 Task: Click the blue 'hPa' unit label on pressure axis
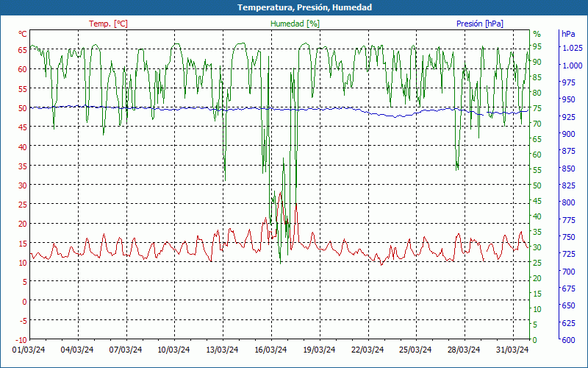point(568,34)
